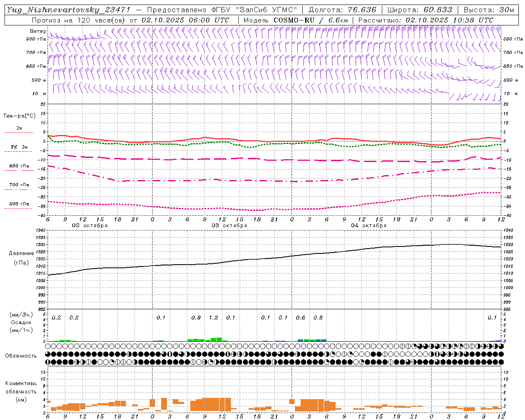
Task: Click the dash-dot 700 гПа temperature legend line
Action: coord(18,189)
